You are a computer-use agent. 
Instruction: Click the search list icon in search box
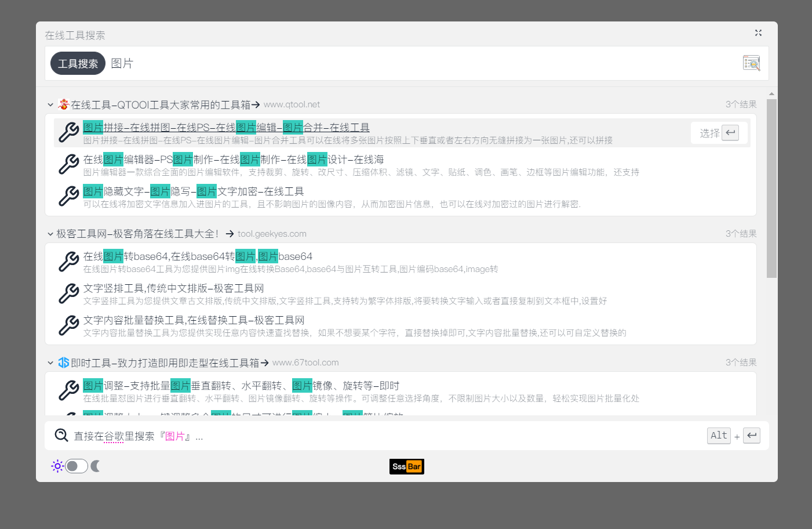click(751, 63)
